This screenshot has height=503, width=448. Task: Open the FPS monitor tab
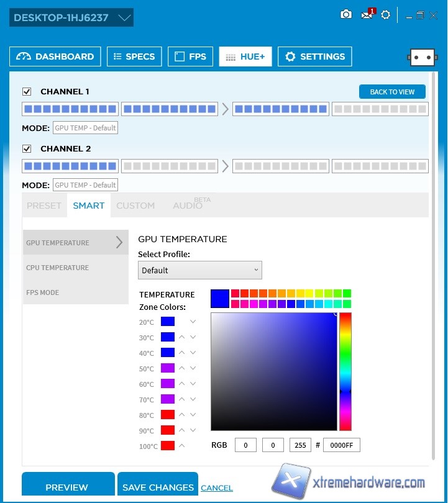pos(190,57)
